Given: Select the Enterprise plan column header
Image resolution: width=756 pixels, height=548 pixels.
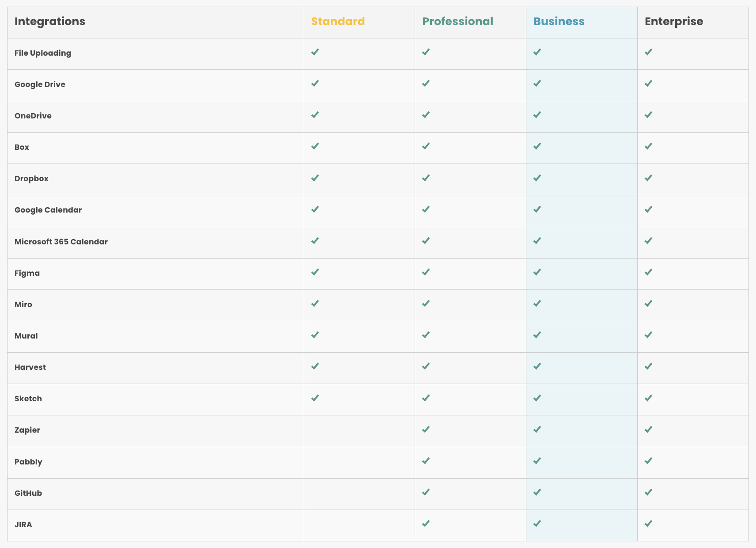Looking at the screenshot, I should (x=674, y=22).
